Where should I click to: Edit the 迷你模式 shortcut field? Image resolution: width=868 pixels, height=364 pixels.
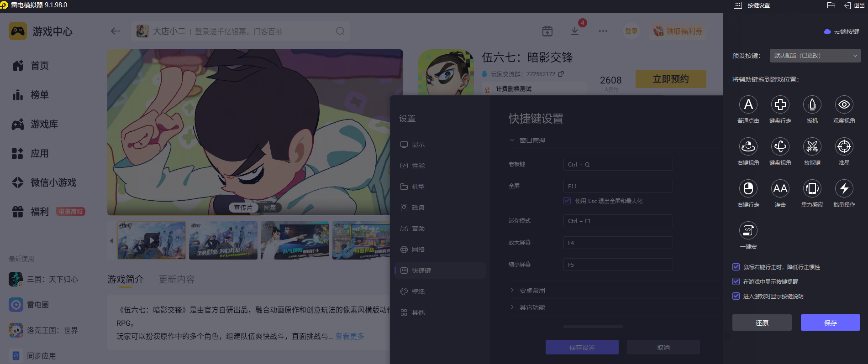(618, 221)
